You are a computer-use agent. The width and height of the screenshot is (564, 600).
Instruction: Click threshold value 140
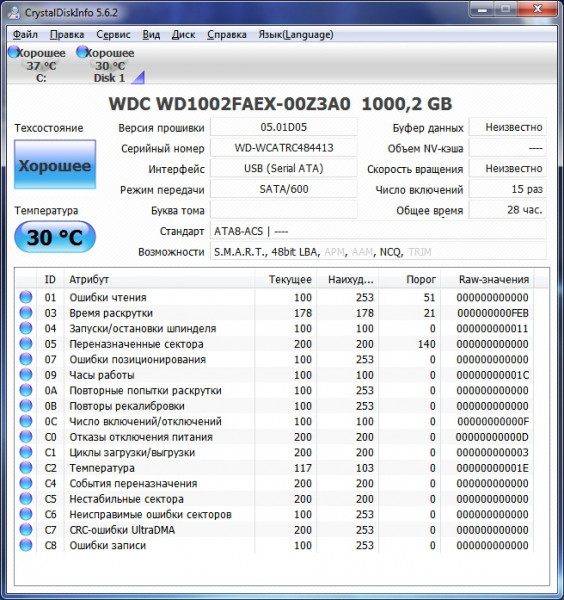[x=427, y=344]
